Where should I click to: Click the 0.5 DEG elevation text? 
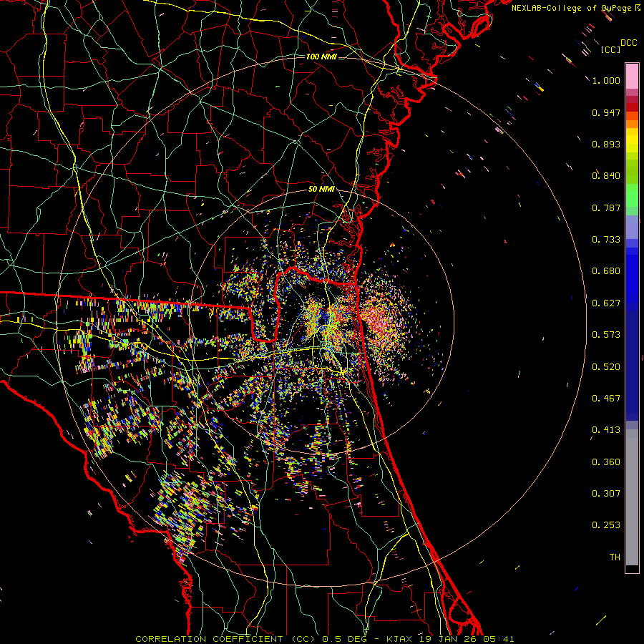pyautogui.click(x=346, y=639)
